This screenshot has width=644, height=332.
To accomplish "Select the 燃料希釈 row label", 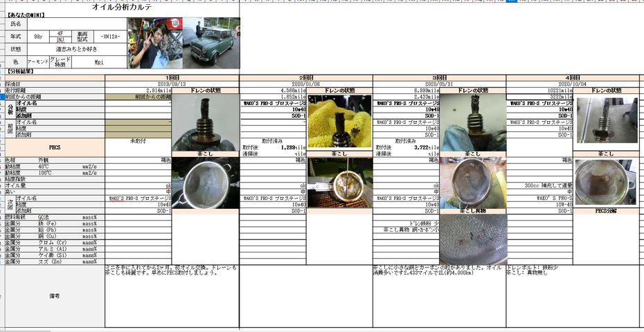I will (x=55, y=217).
